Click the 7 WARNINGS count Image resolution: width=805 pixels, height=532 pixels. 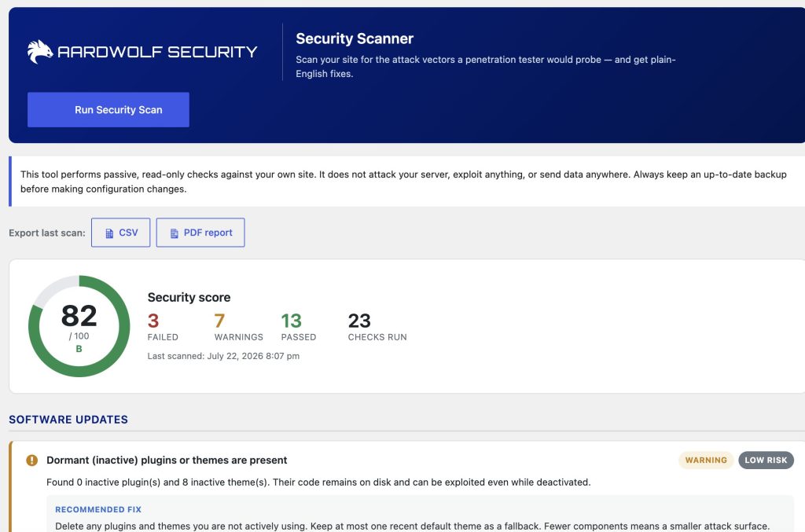pos(239,327)
